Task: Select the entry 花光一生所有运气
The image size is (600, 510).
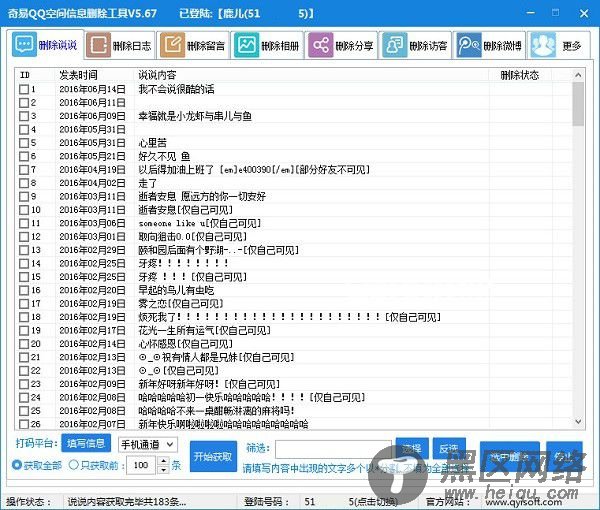Action: click(x=204, y=330)
